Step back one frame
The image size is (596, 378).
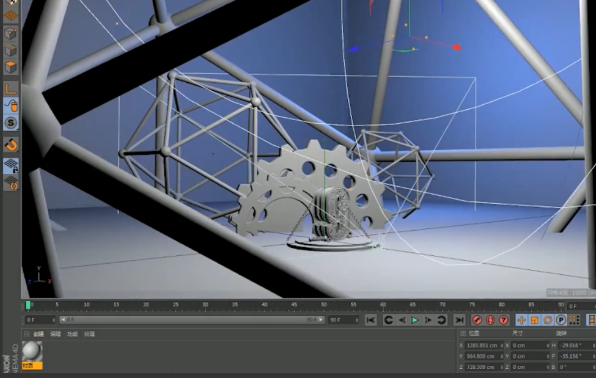click(x=401, y=320)
